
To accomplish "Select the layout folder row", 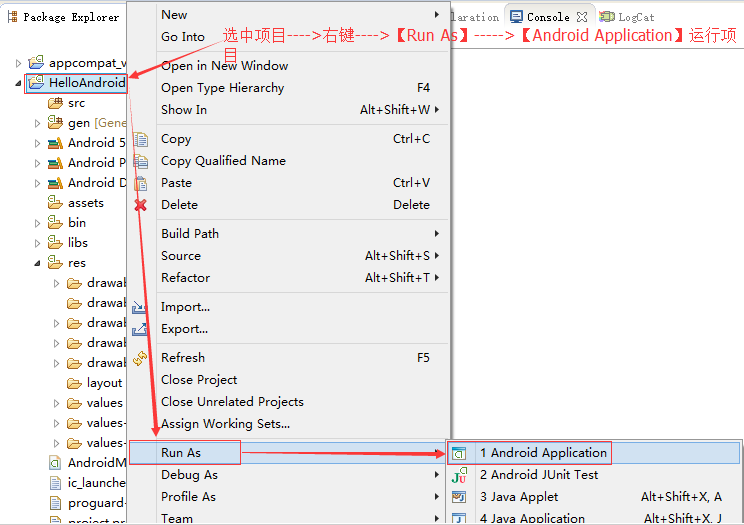I will [x=94, y=383].
